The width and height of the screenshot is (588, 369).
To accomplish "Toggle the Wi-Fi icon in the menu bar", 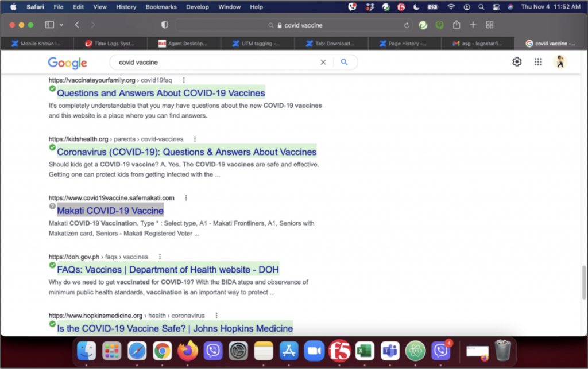I will click(x=451, y=7).
